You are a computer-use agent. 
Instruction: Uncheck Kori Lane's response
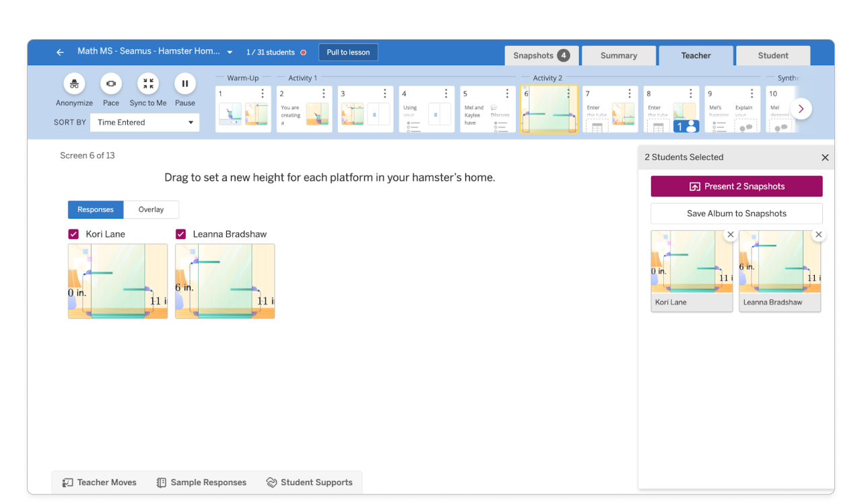pyautogui.click(x=73, y=233)
